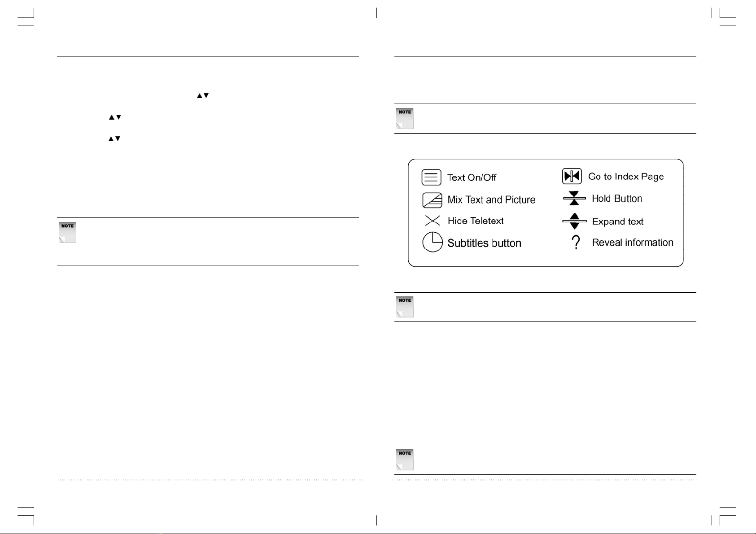
Task: Click the 'Reveal information' label
Action: coord(633,243)
